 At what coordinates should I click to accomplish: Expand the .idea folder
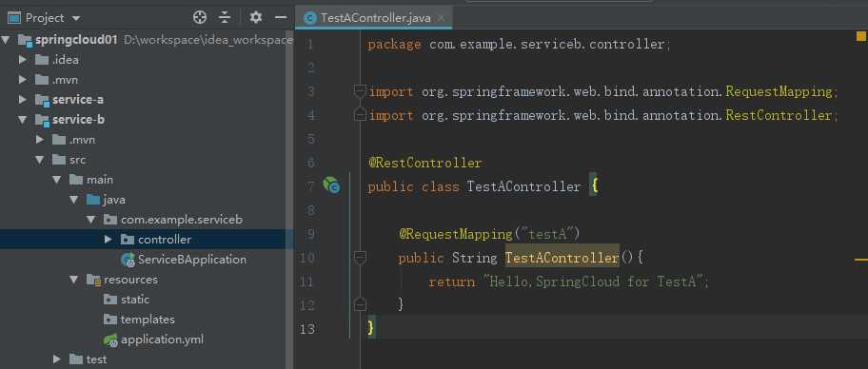[x=23, y=60]
